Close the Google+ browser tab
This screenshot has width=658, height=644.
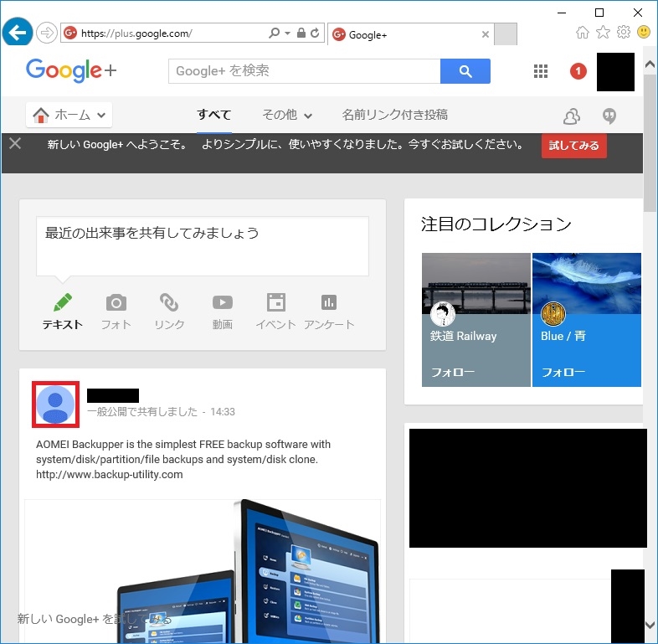pos(485,34)
